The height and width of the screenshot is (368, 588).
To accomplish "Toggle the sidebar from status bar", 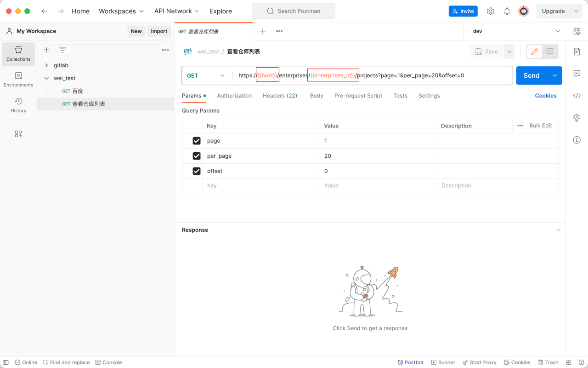I will (6, 362).
